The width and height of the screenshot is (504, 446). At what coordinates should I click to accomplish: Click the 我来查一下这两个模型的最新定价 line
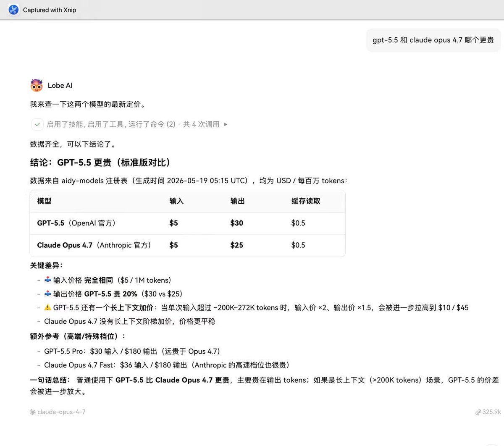click(89, 104)
